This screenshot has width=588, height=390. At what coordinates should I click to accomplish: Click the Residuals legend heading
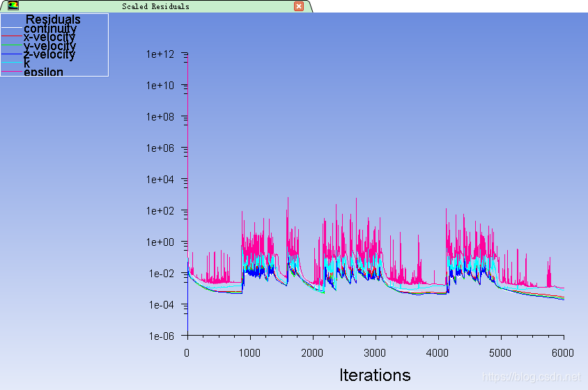(x=53, y=19)
